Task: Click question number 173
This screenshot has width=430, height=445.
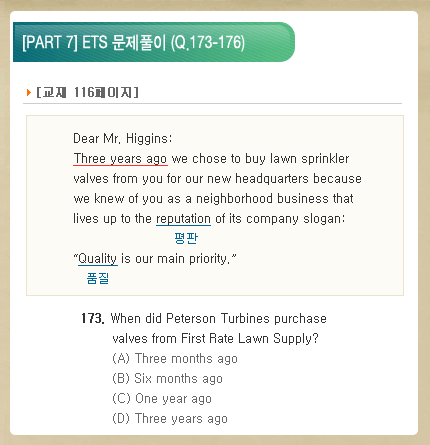Action: click(93, 319)
